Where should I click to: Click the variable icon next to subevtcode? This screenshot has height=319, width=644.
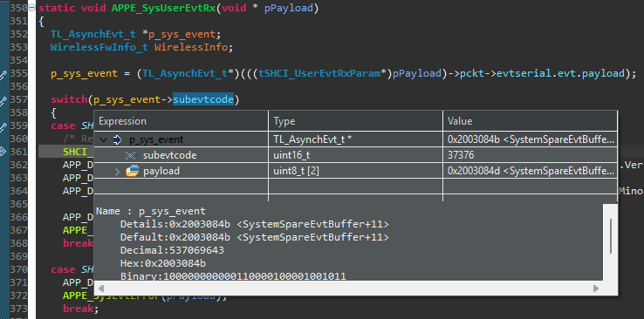pyautogui.click(x=131, y=155)
